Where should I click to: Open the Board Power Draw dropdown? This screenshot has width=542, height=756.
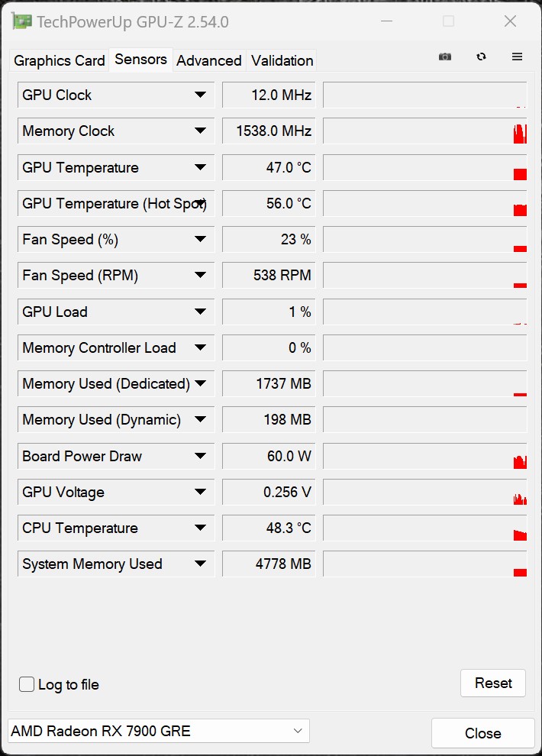pos(200,456)
